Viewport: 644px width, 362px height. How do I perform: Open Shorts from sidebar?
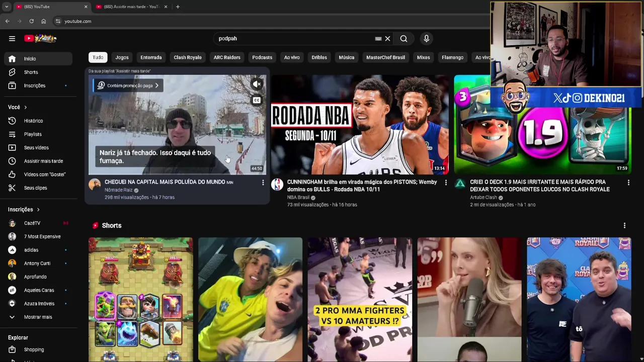pyautogui.click(x=38, y=72)
